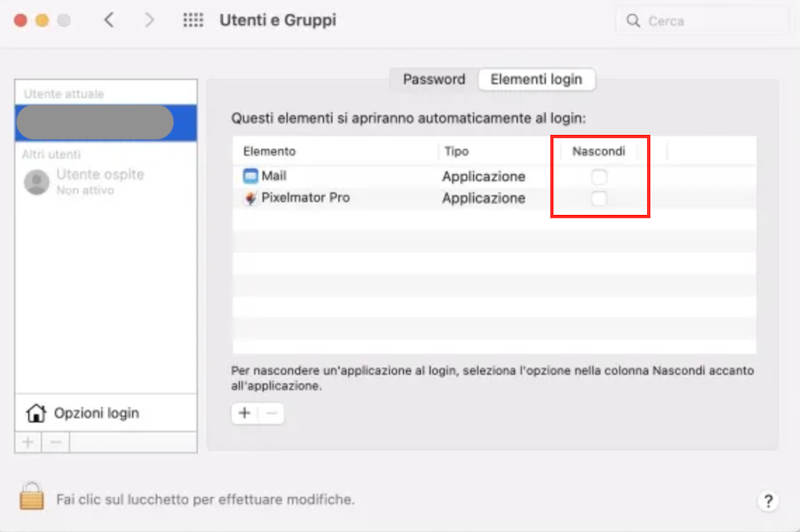Switch to the Password tab
Screen dimensions: 800x532
tap(432, 79)
